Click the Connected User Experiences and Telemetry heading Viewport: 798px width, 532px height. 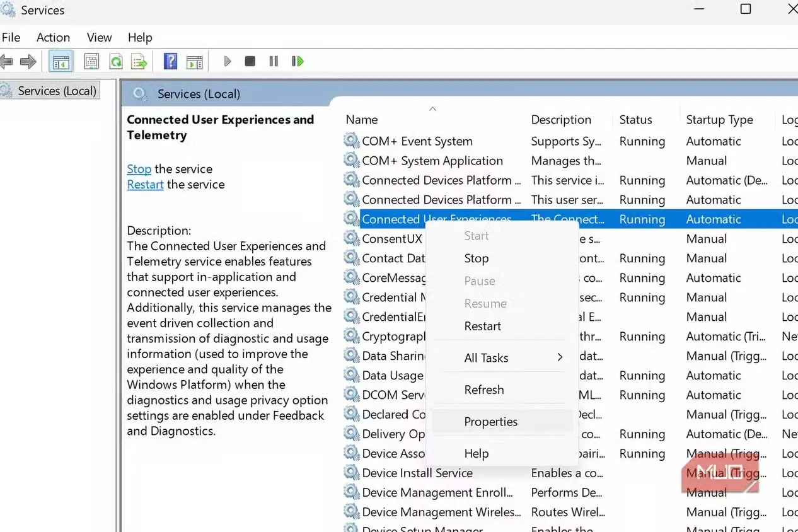coord(220,127)
